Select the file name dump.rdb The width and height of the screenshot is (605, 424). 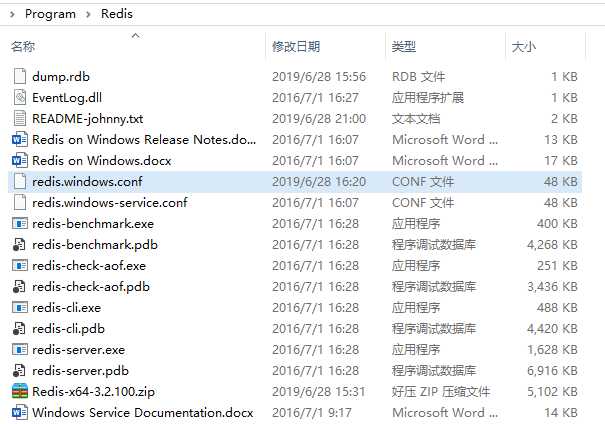61,76
